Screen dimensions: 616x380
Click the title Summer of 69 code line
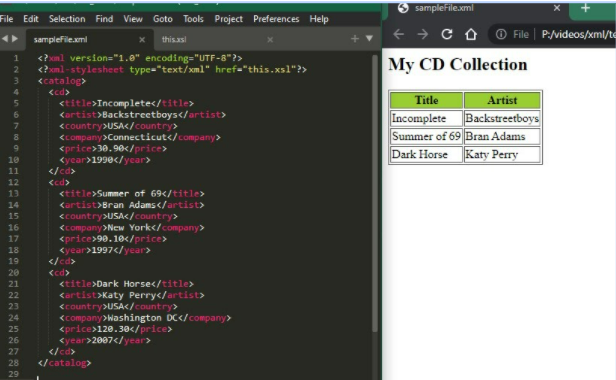point(132,194)
